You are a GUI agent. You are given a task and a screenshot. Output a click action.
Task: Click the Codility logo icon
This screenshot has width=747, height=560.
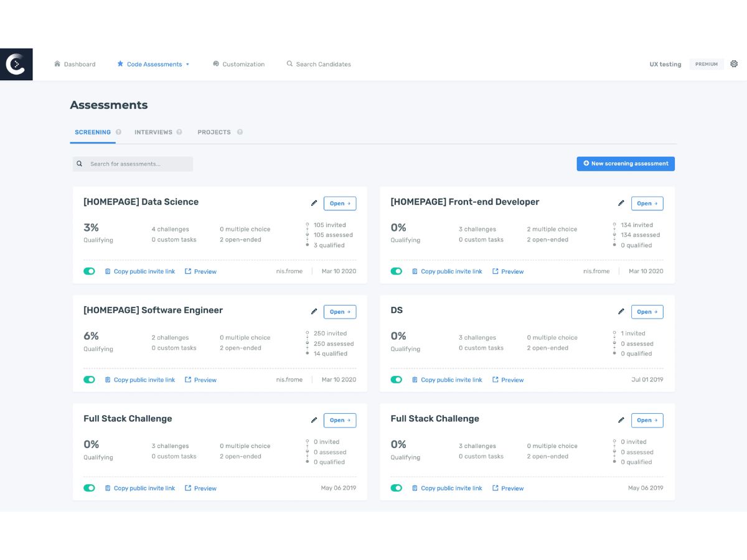tap(16, 64)
